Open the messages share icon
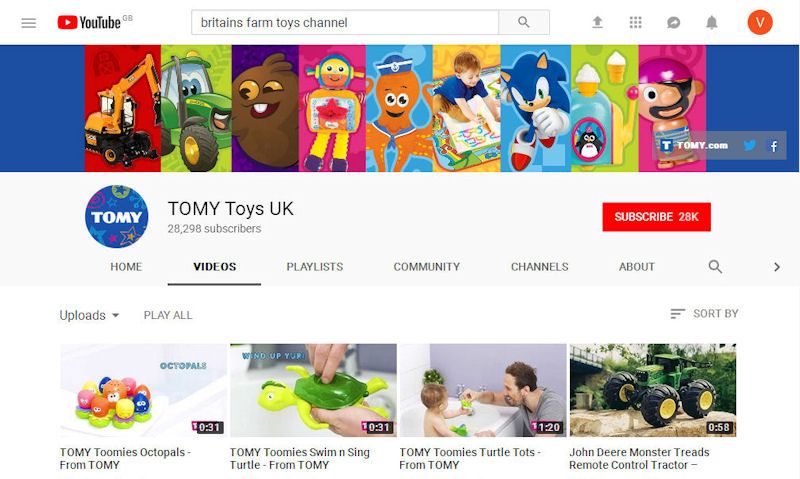The image size is (800, 479). [673, 22]
